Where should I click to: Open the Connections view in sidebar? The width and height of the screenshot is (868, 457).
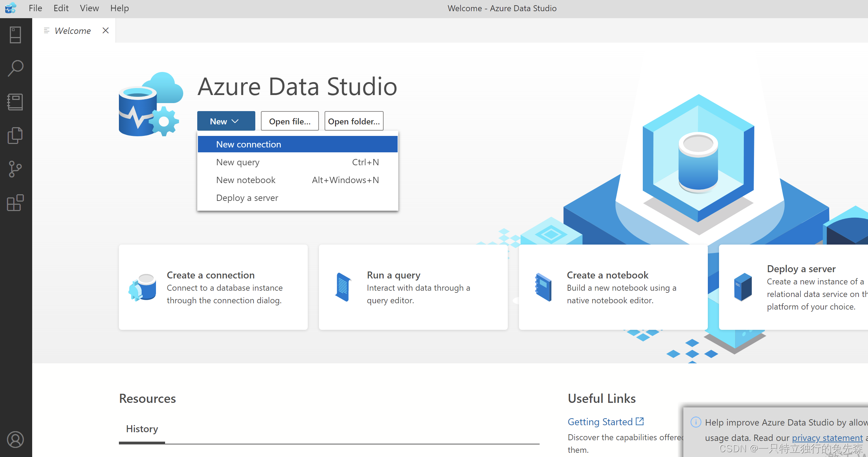(x=15, y=35)
